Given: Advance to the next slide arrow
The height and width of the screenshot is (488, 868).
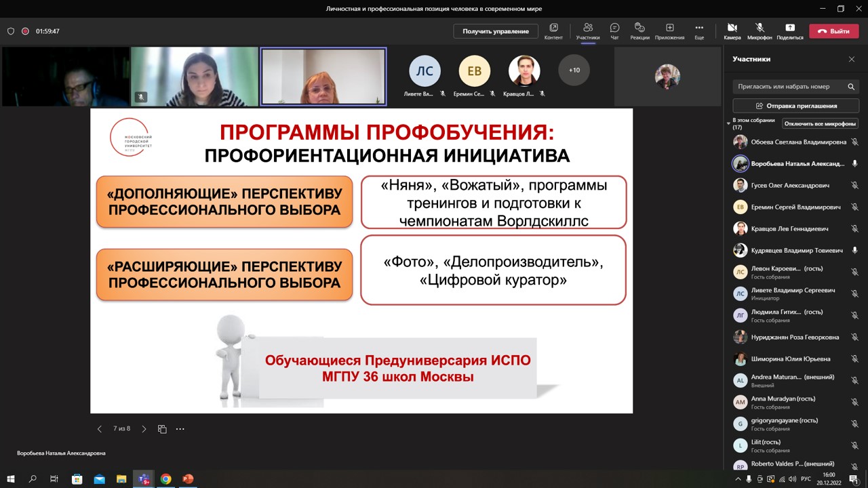Looking at the screenshot, I should 144,428.
